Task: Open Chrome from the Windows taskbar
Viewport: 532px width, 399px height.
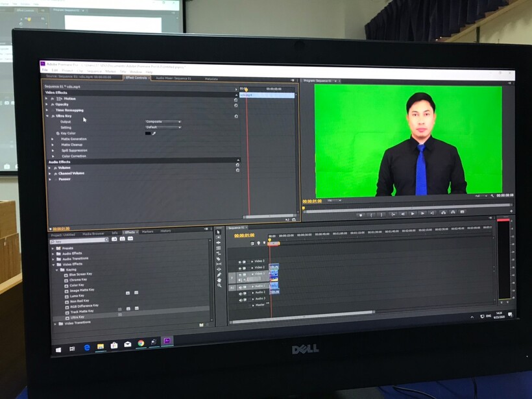Action: pyautogui.click(x=141, y=343)
